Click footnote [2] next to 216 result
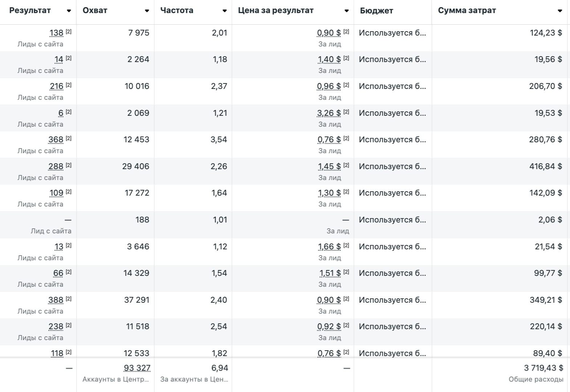The height and width of the screenshot is (392, 570). [x=69, y=85]
